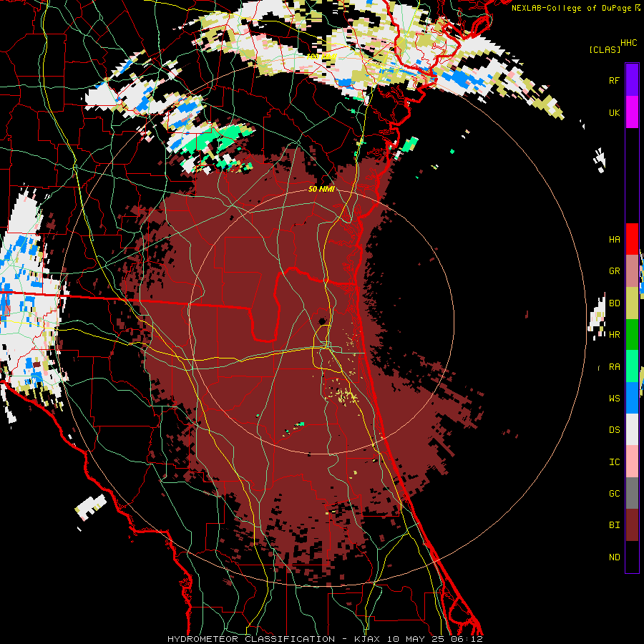This screenshot has height=644, width=644.
Task: Click the '10 MAY 25' date text
Action: pyautogui.click(x=416, y=639)
